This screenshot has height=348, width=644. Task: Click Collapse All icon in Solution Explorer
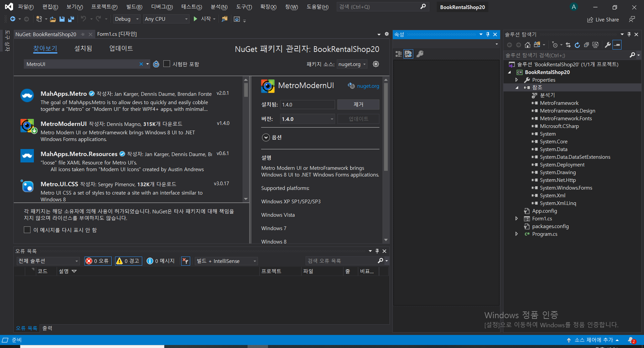coord(586,45)
